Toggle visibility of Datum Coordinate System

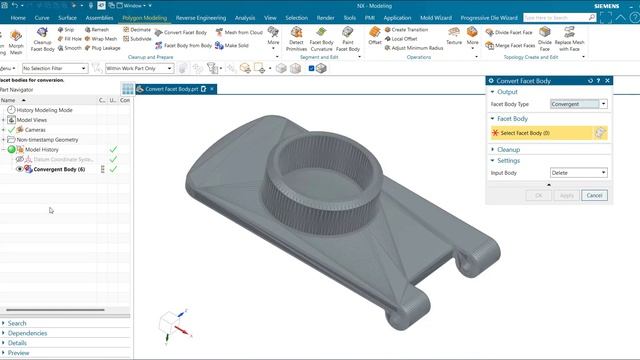point(19,159)
